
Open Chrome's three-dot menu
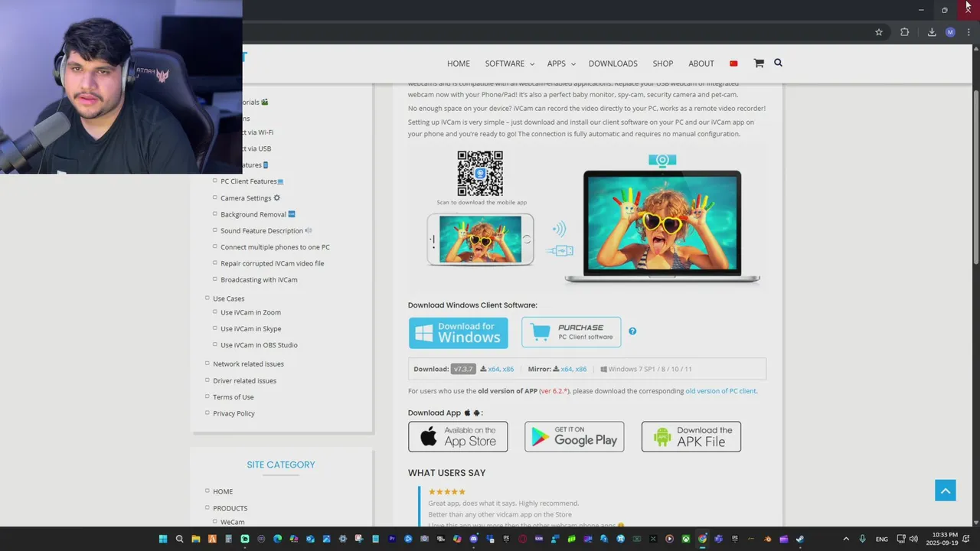pyautogui.click(x=969, y=32)
